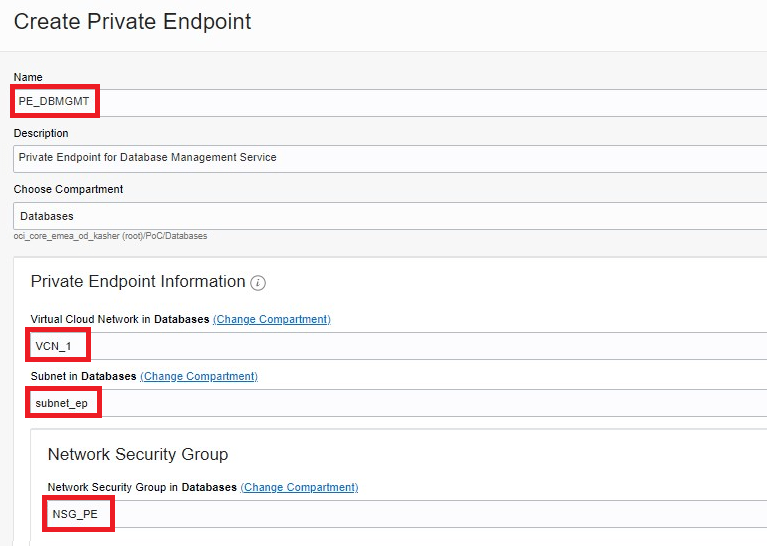The image size is (767, 546).
Task: Open Change Compartment link for Network Security Group
Action: (299, 487)
